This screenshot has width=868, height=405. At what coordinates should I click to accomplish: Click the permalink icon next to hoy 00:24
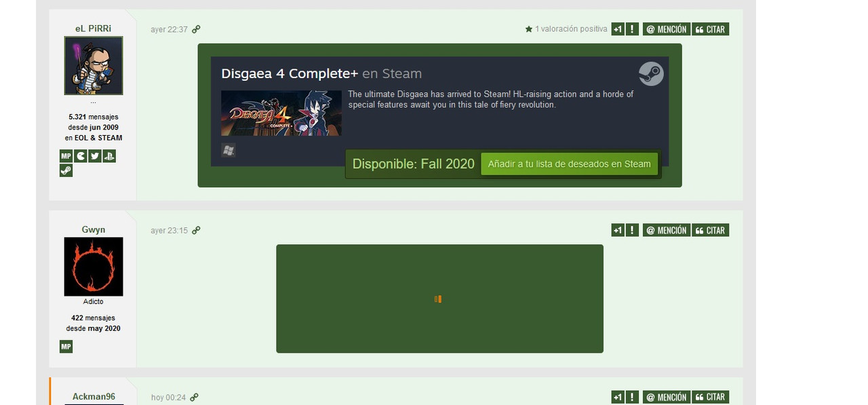click(194, 397)
